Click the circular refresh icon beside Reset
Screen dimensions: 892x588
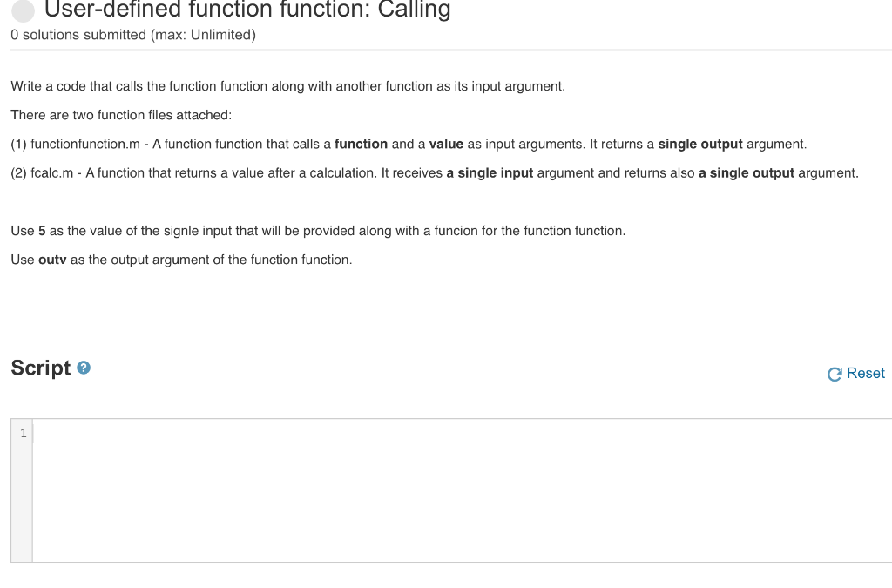coord(833,373)
